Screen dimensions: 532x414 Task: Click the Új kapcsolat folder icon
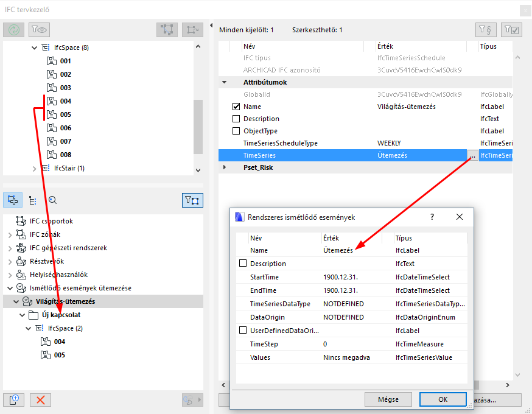33,315
